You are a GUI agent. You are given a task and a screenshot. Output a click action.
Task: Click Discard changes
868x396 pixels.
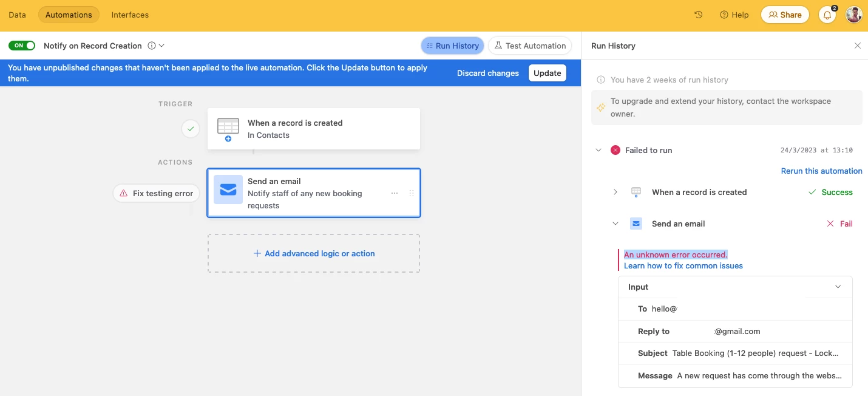(488, 73)
